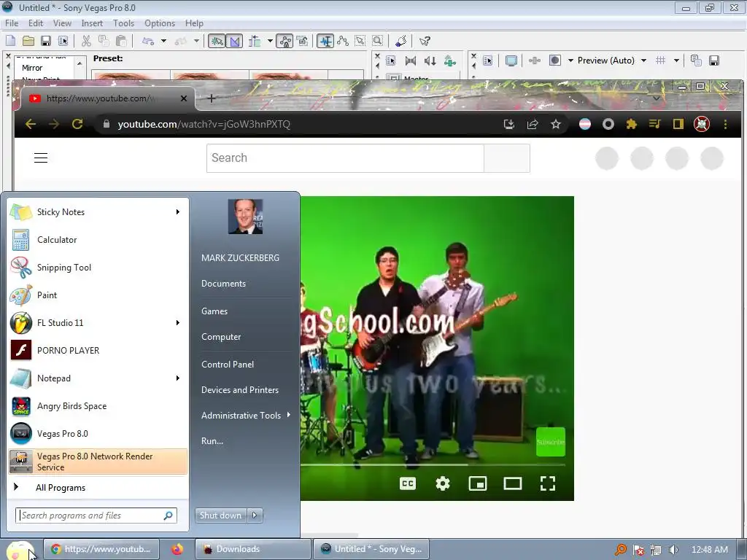This screenshot has height=560, width=747.
Task: Toggle closed captions on the video
Action: pyautogui.click(x=407, y=483)
